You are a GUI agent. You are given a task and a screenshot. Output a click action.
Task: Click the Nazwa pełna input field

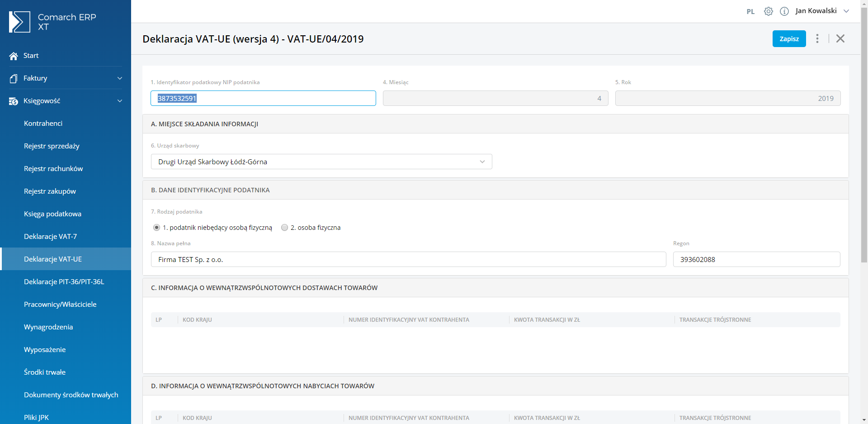[x=408, y=259]
